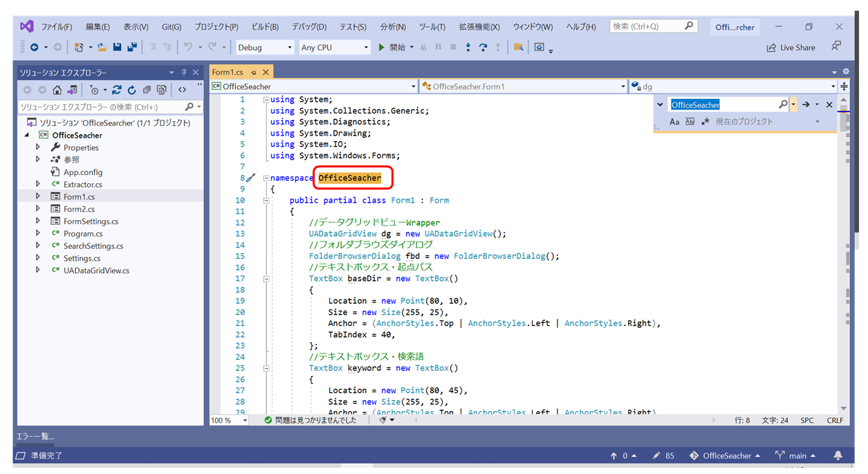Click the Step Into debug icon

[x=468, y=48]
